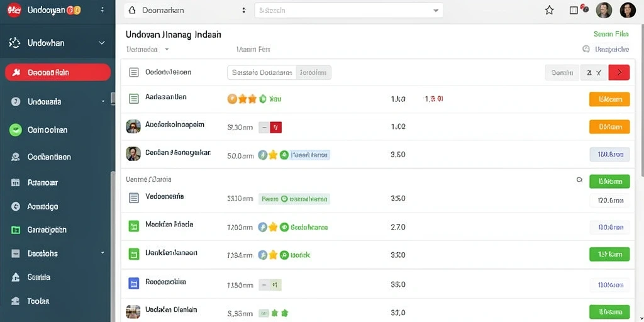Expand the Deotiohs sidebar arrow

point(103,253)
